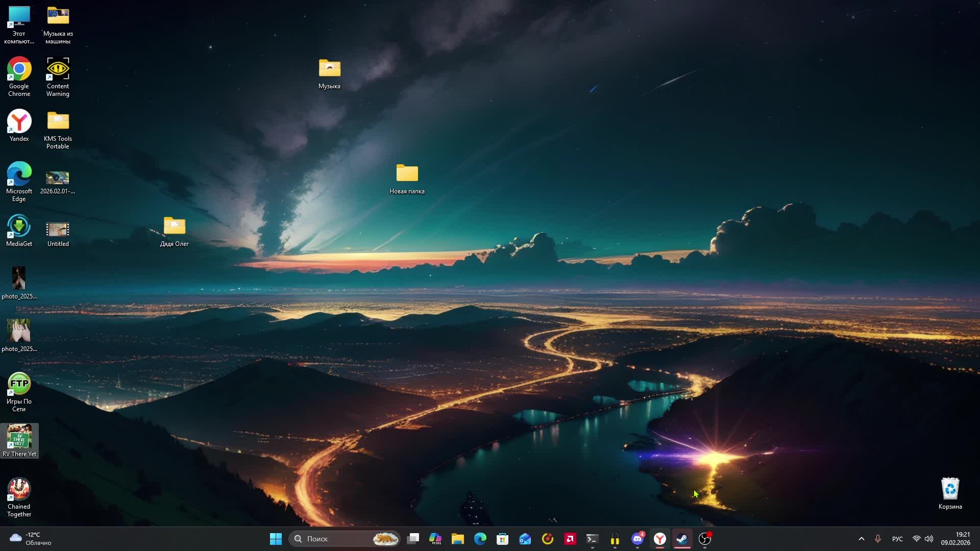Open the network and volume quick settings
The width and height of the screenshot is (980, 551).
922,539
